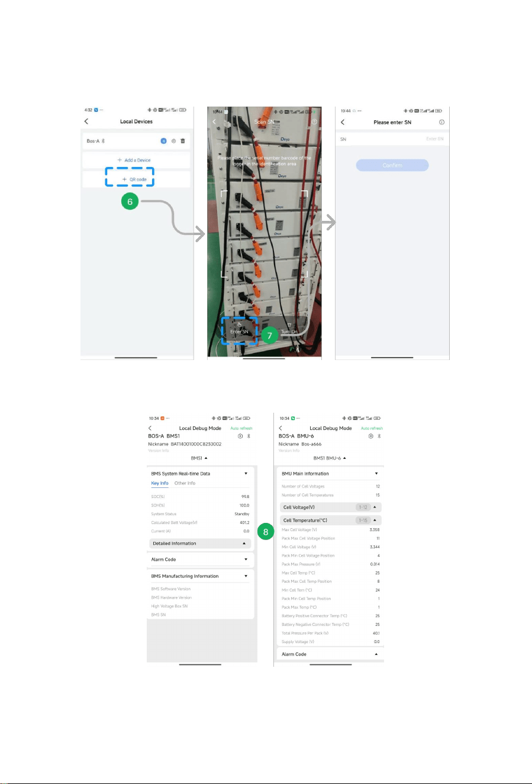Expand the BMS1 Alarm Code section
This screenshot has width=532, height=784.
[201, 559]
